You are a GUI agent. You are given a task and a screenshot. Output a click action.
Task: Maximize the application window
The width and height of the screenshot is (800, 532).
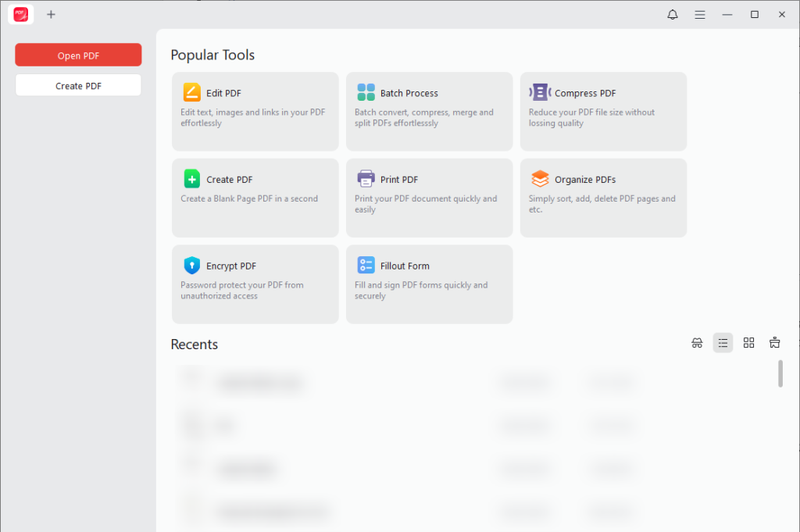coord(755,14)
